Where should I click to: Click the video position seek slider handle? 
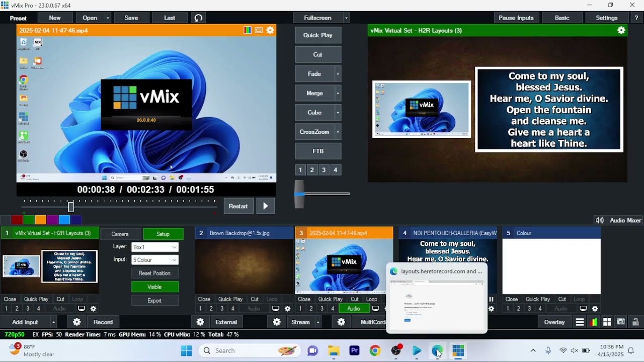coord(71,207)
